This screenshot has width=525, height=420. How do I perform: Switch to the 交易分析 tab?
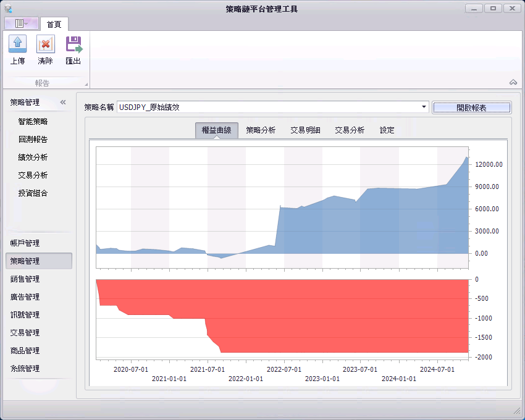pyautogui.click(x=350, y=130)
